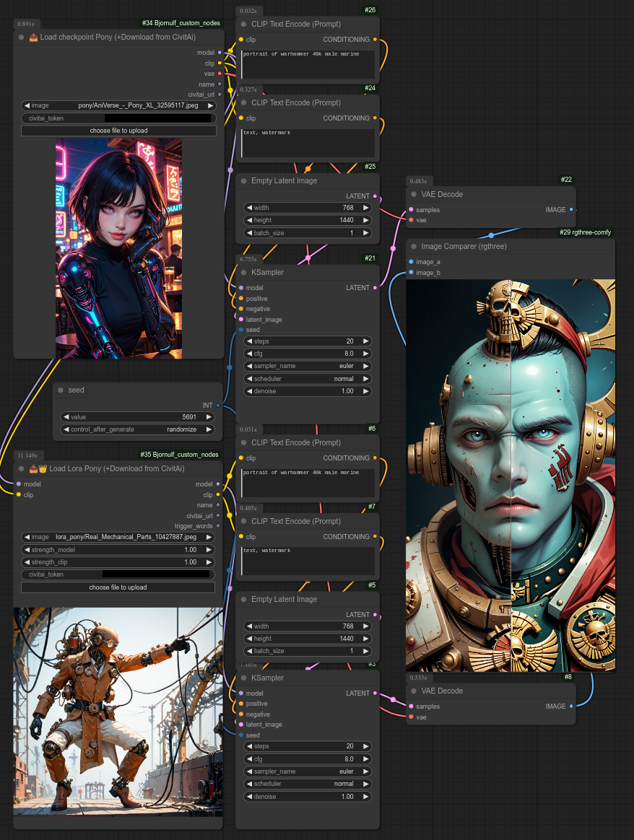Click the samples input port on VAE Decode #22
This screenshot has width=634, height=840.
point(412,210)
